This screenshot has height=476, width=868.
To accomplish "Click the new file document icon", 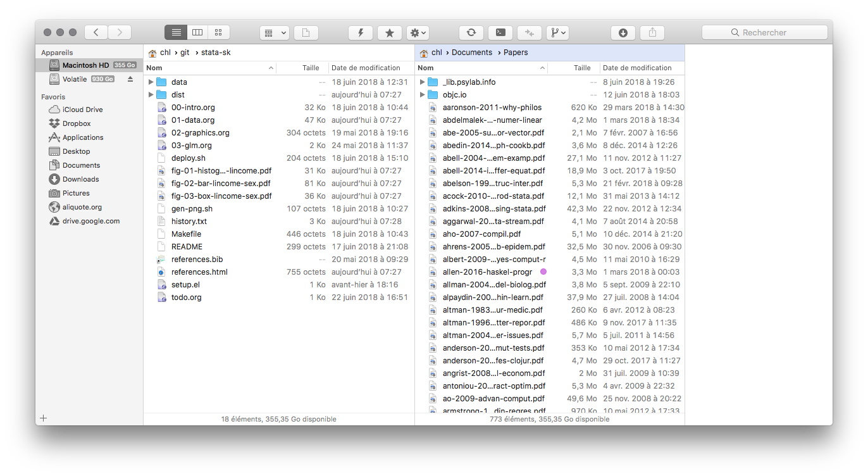I will coord(306,32).
